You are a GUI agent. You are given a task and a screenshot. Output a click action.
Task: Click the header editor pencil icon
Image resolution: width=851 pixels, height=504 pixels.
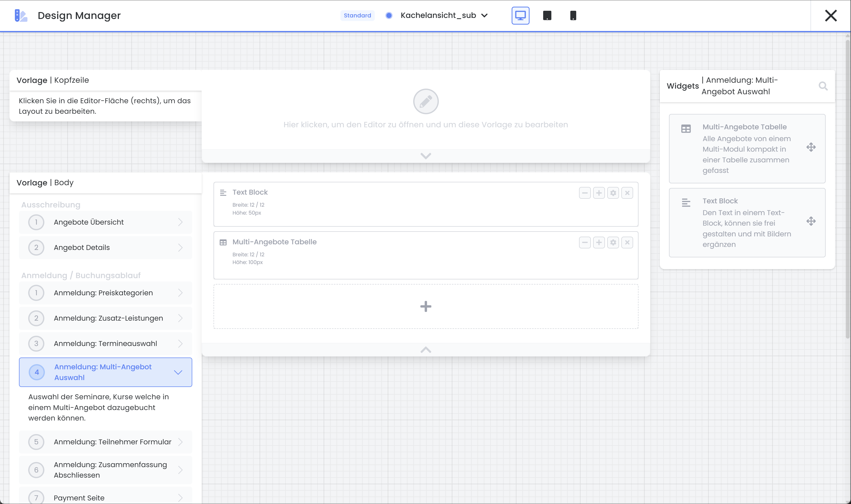coord(425,102)
